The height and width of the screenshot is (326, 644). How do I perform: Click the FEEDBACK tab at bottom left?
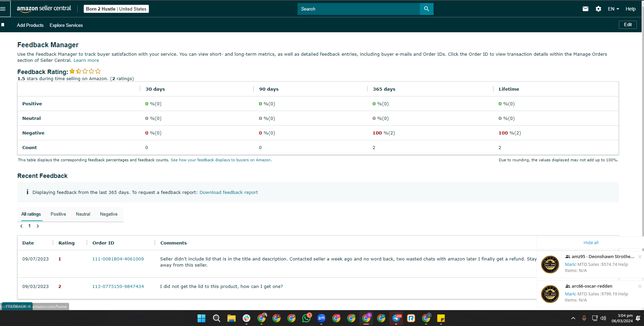click(17, 306)
